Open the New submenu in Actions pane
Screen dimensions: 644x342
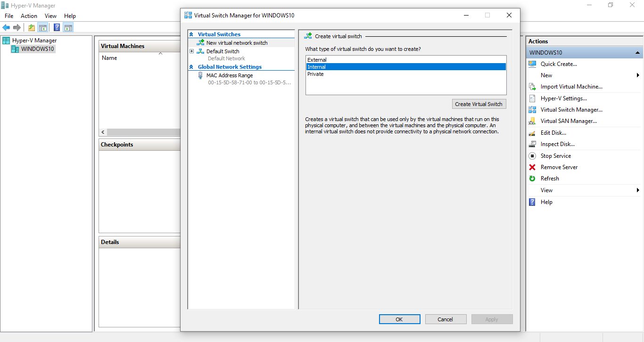click(x=546, y=75)
